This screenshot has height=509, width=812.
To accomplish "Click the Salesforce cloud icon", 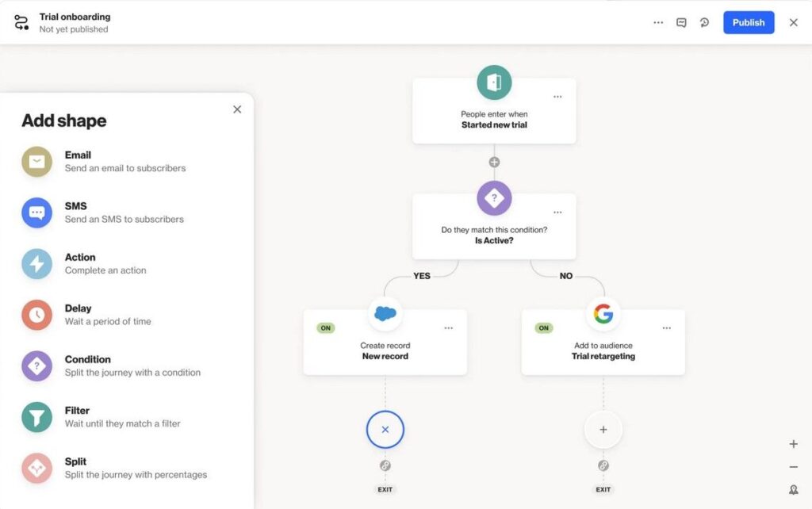I will 385,313.
